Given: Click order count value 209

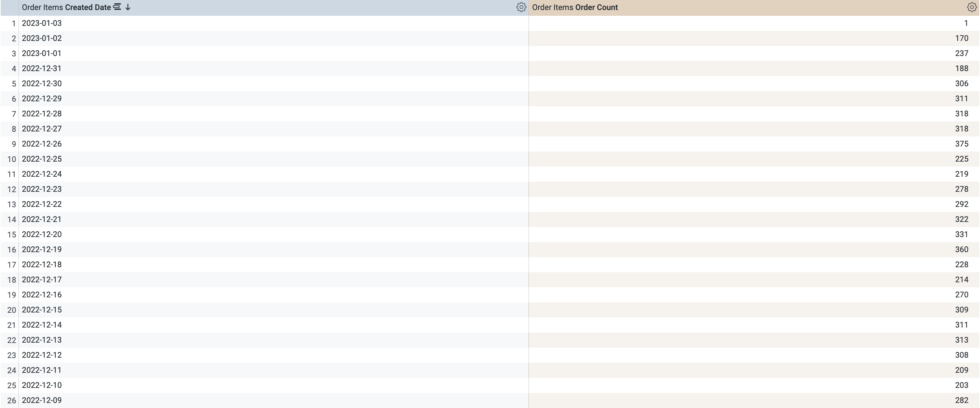Looking at the screenshot, I should tap(962, 370).
